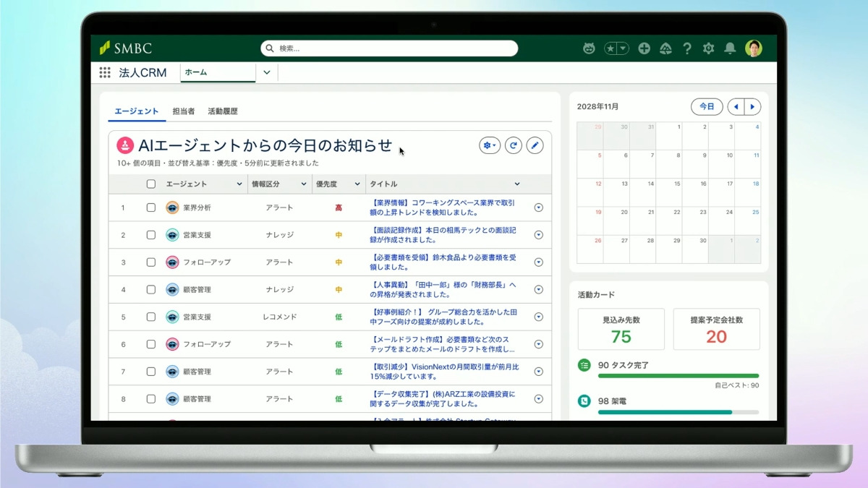Check the row 2 営業支援 checkbox
Image resolution: width=868 pixels, height=488 pixels.
click(151, 235)
